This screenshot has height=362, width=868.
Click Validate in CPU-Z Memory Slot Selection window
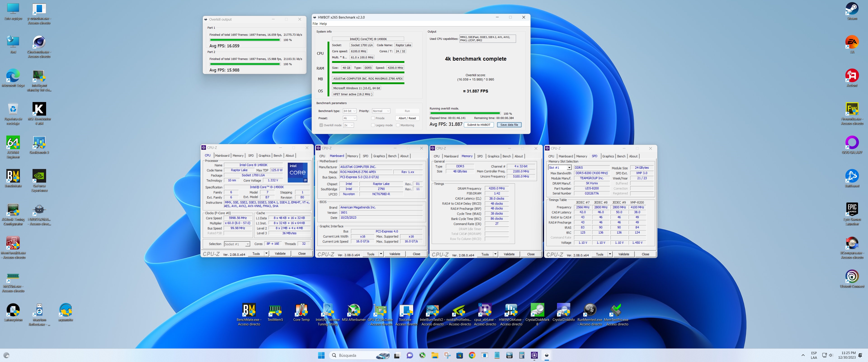click(624, 254)
